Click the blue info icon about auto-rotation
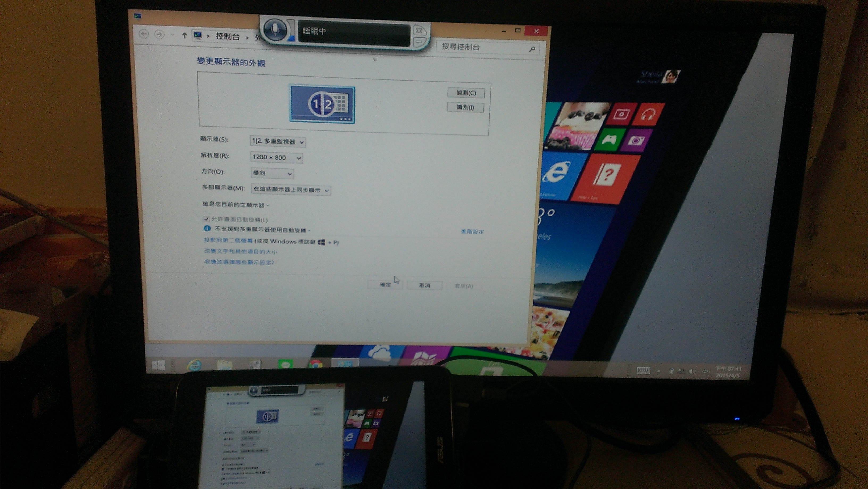Viewport: 868px width, 489px height. pyautogui.click(x=207, y=228)
